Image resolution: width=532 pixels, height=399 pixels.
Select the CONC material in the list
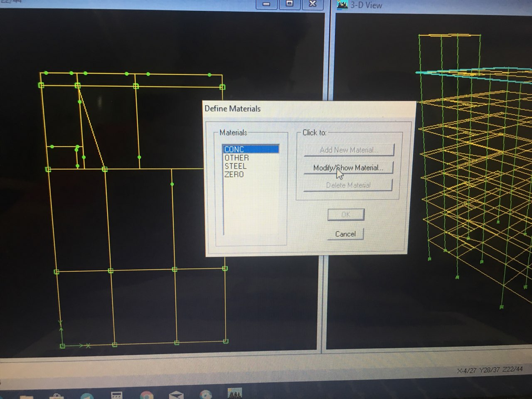(251, 149)
